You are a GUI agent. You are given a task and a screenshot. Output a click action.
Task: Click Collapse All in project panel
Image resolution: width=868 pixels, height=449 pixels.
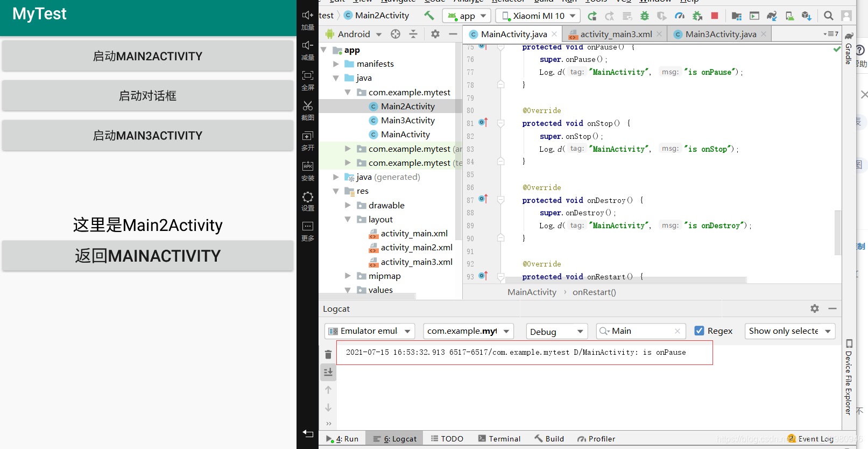[x=413, y=34]
